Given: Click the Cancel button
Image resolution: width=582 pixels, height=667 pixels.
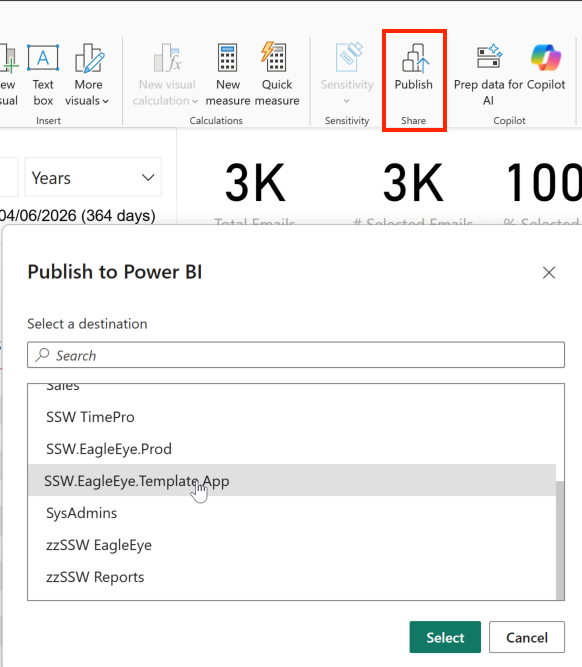Looking at the screenshot, I should (527, 637).
